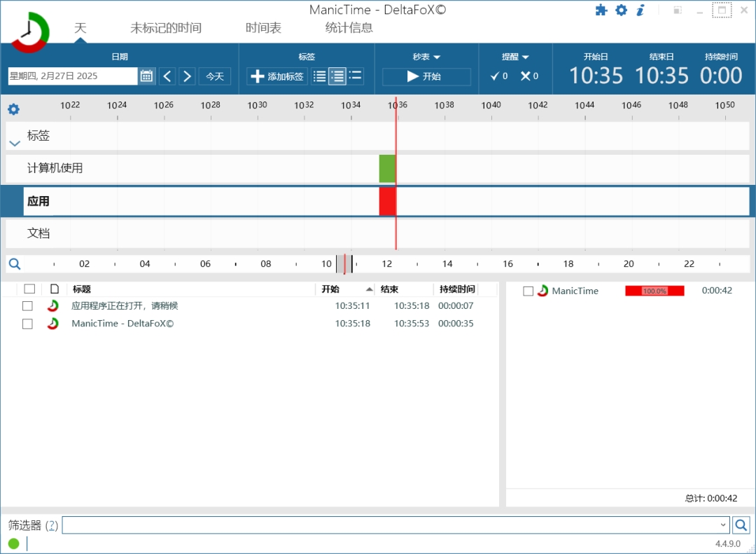Click the green status indicator dot
The width and height of the screenshot is (756, 554).
pyautogui.click(x=13, y=544)
